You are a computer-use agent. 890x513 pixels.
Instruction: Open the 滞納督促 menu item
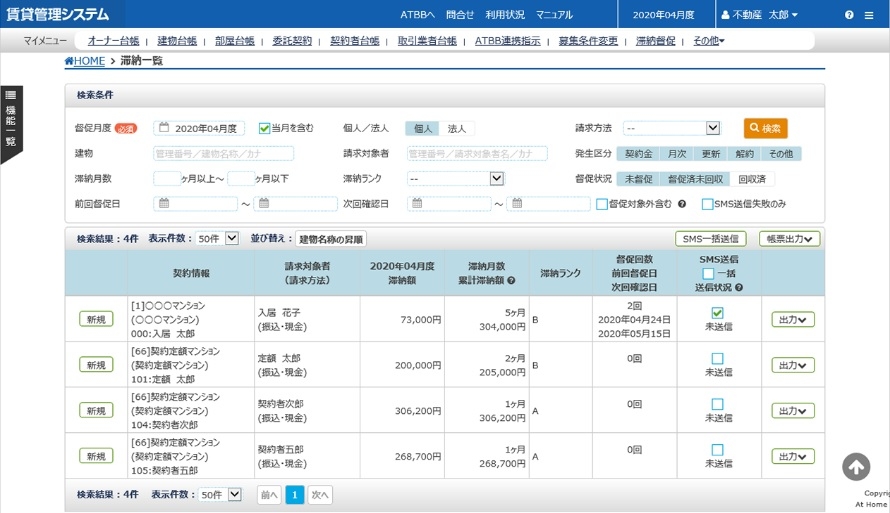pyautogui.click(x=656, y=41)
